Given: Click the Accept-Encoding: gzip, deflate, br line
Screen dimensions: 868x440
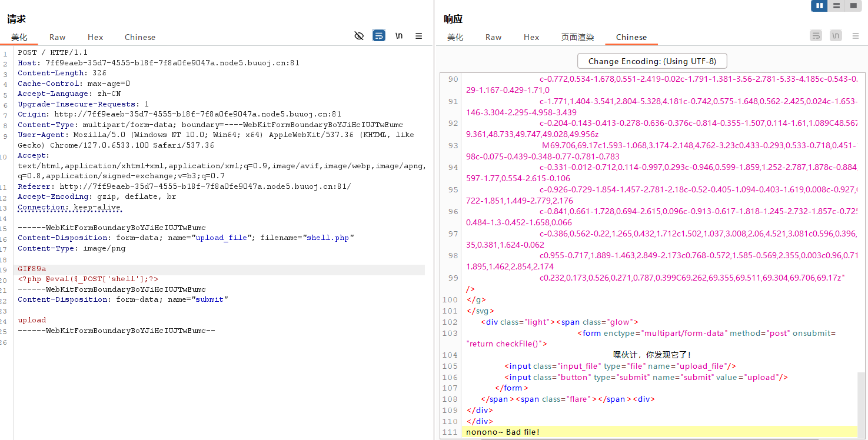Looking at the screenshot, I should (x=97, y=196).
